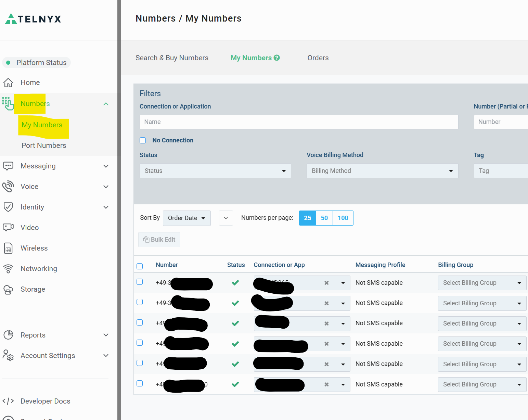Click the Account Settings user gear icon
Image resolution: width=528 pixels, height=420 pixels.
[x=8, y=355]
